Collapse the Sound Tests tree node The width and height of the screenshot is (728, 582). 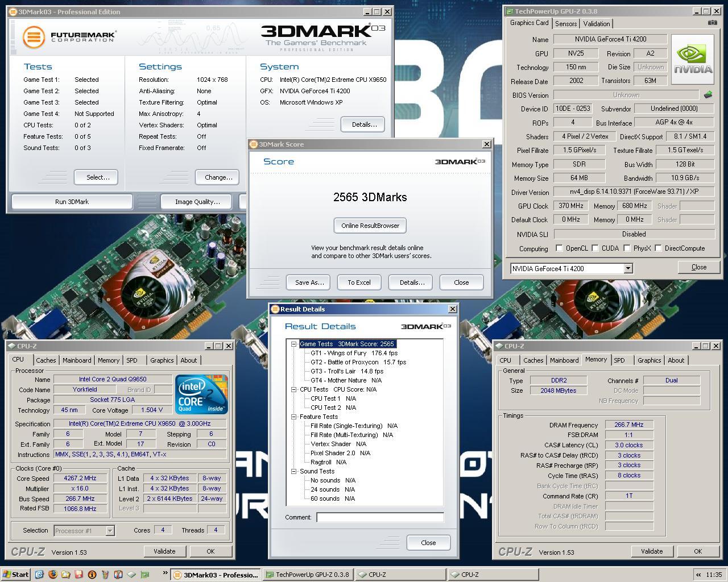pyautogui.click(x=294, y=471)
